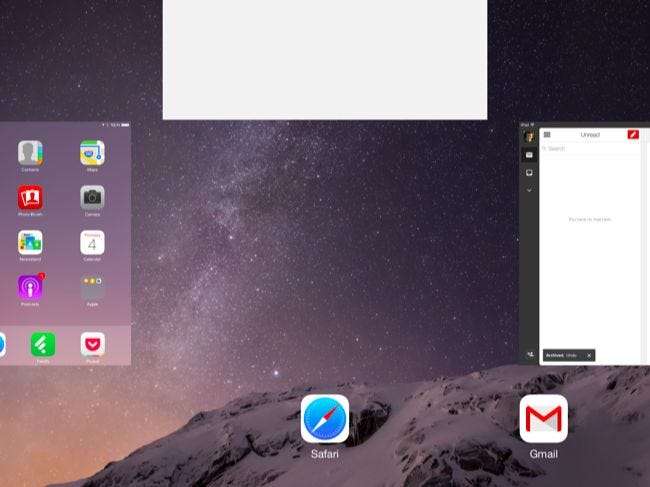This screenshot has height=487, width=650.
Task: Open the Apple folder in home card
Action: point(92,287)
